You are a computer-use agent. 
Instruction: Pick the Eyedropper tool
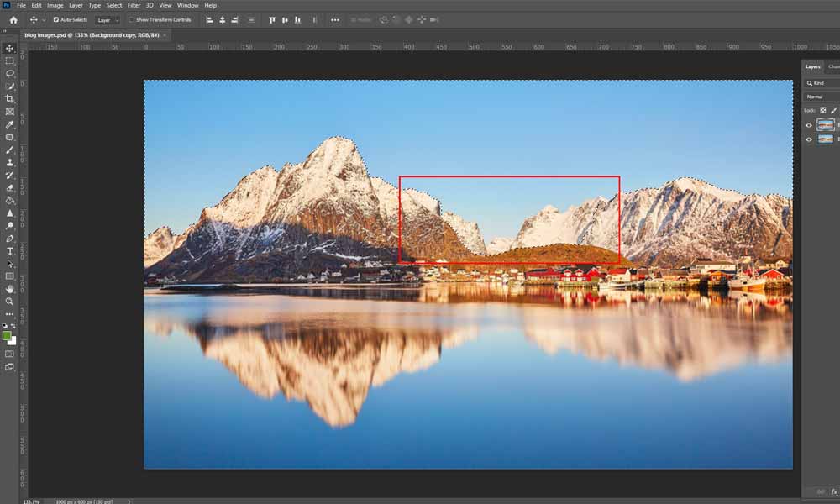point(10,123)
